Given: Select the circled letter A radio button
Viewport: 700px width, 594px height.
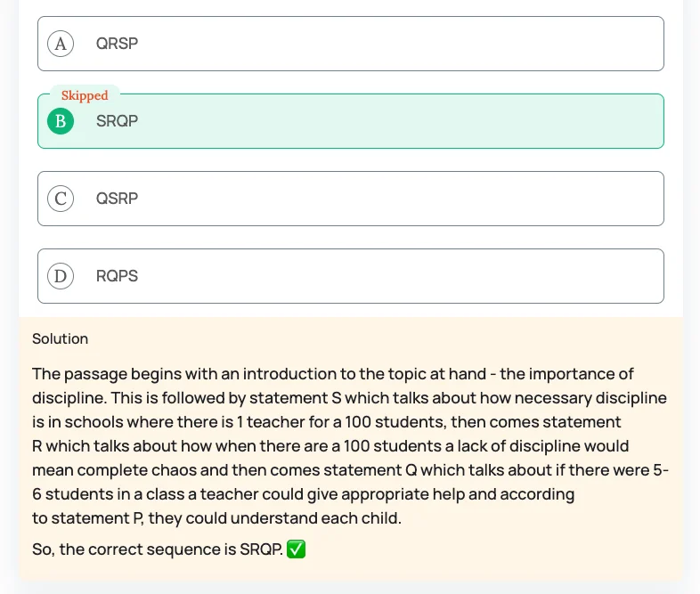Looking at the screenshot, I should tap(61, 44).
